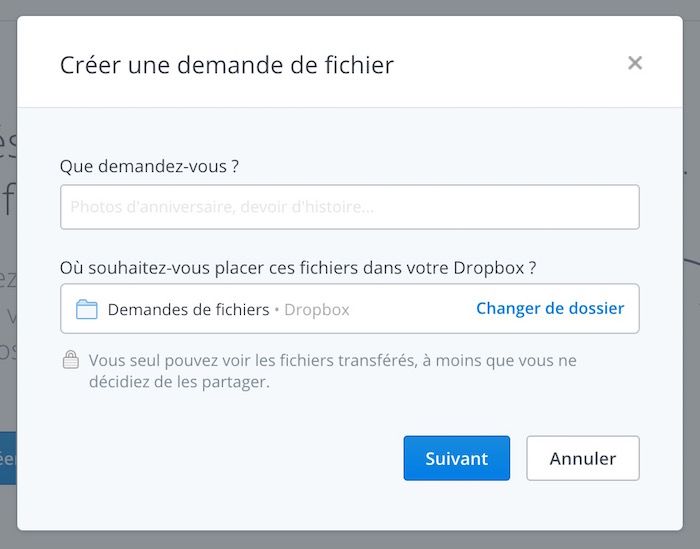The image size is (700, 549).
Task: Click the dimmed background right of the dialog
Action: [x=691, y=300]
